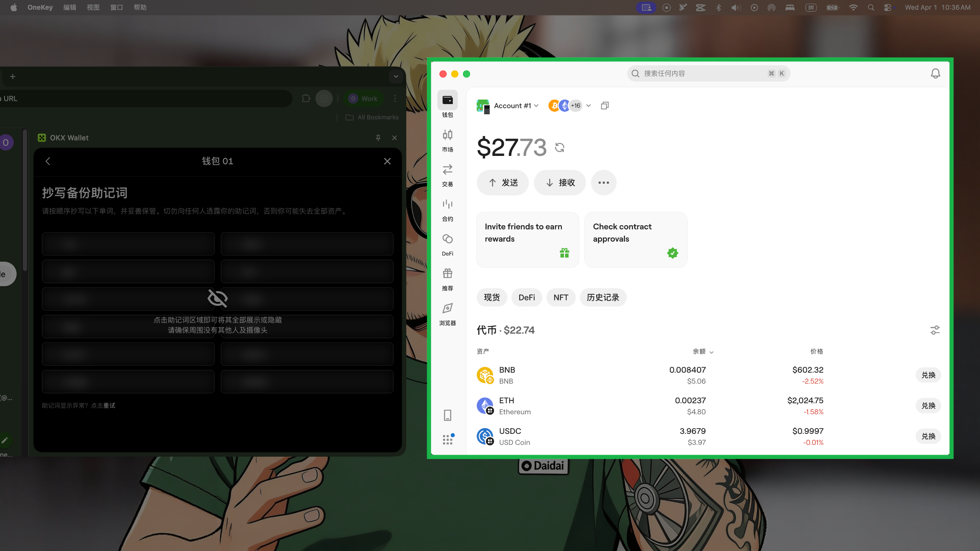The width and height of the screenshot is (980, 551).
Task: Sort by balance (余额) column
Action: click(x=703, y=351)
